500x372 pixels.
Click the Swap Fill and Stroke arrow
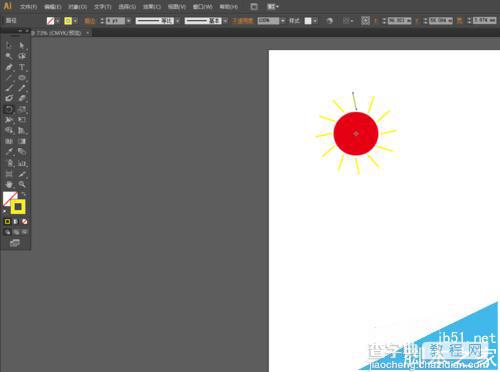tap(24, 194)
